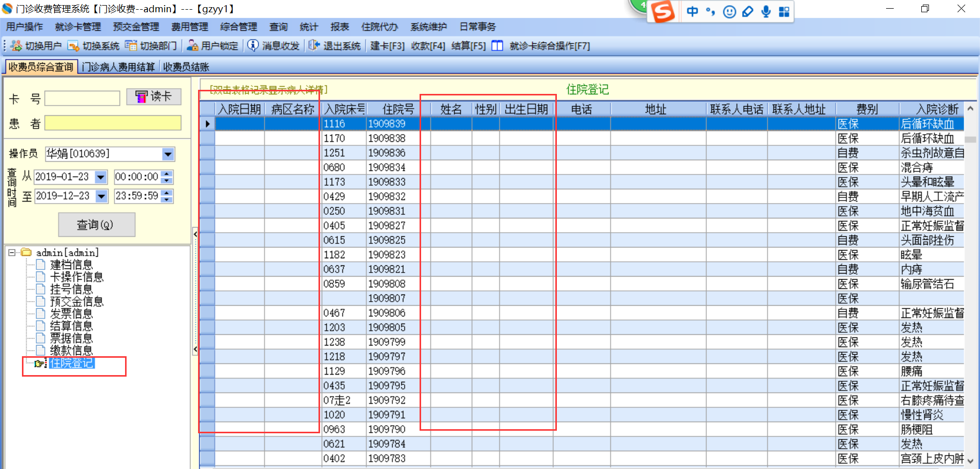Click the 退出系统 exit system icon
This screenshot has width=980, height=469.
[314, 45]
